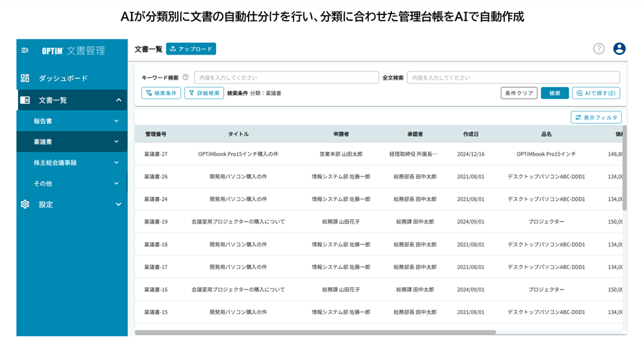The image size is (644, 346).
Task: Expand the 報告書 category chevron
Action: click(116, 121)
